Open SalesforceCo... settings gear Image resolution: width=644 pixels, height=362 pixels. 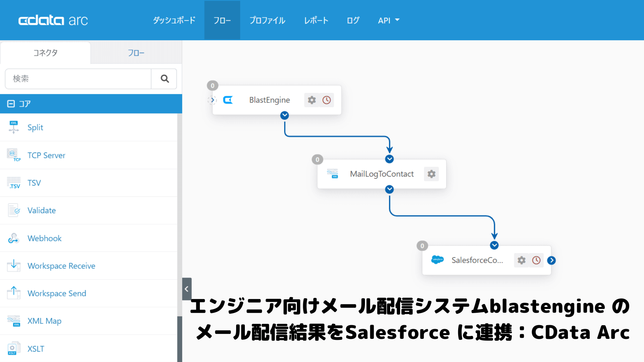coord(521,260)
